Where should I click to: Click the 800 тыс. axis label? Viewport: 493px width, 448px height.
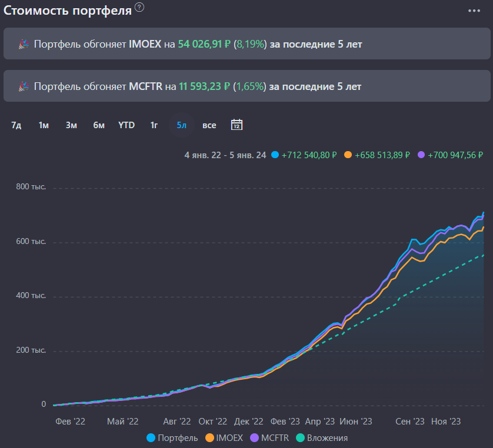tap(31, 186)
